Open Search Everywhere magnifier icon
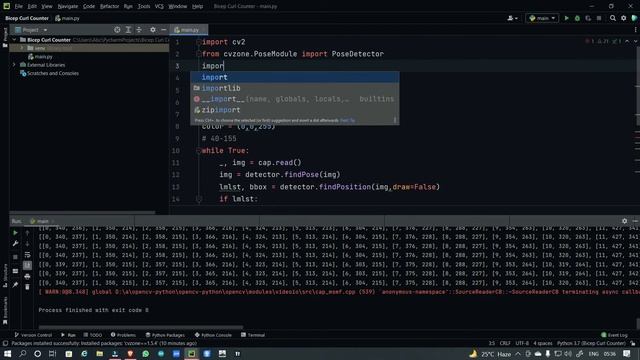 tap(613, 18)
